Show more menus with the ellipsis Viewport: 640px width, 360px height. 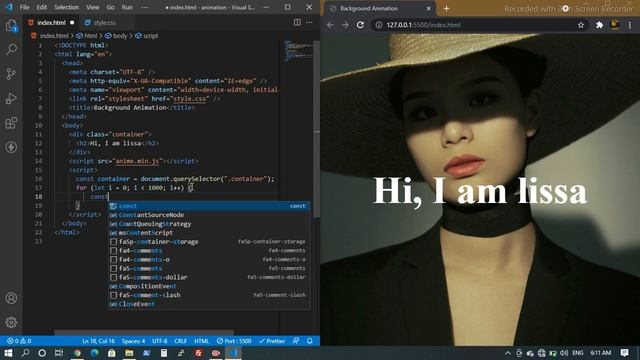tap(144, 7)
